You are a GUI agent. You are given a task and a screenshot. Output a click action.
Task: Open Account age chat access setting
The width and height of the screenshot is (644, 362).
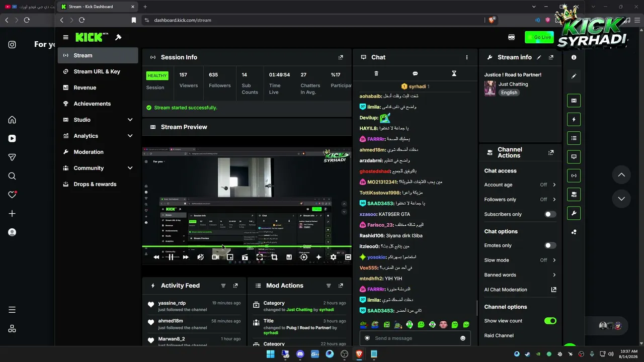pyautogui.click(x=520, y=185)
